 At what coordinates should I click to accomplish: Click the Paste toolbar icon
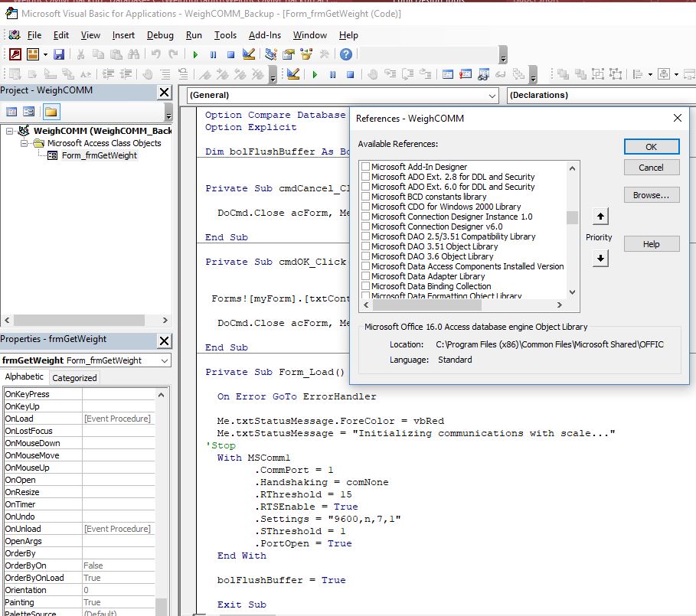tap(116, 54)
